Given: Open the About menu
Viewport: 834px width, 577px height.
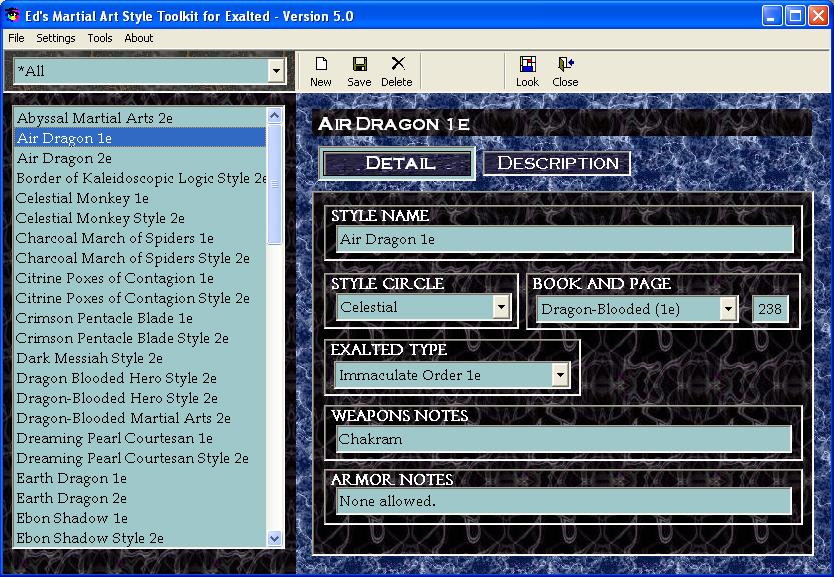Looking at the screenshot, I should (139, 38).
